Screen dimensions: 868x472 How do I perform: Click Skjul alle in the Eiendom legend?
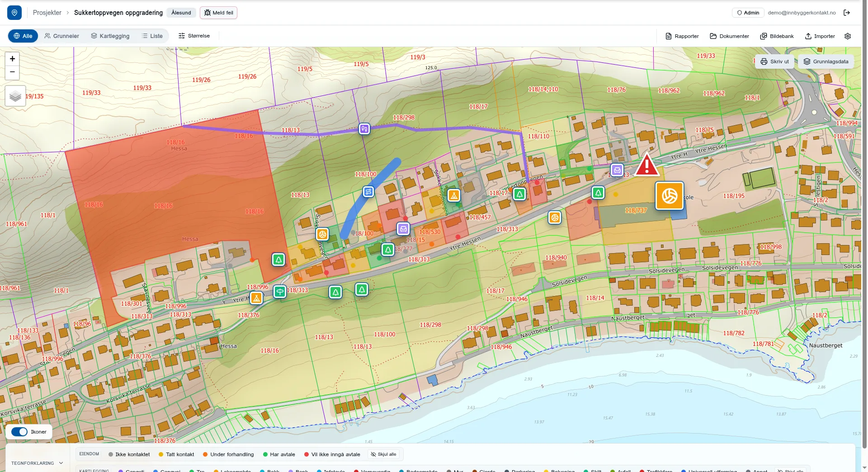click(383, 454)
